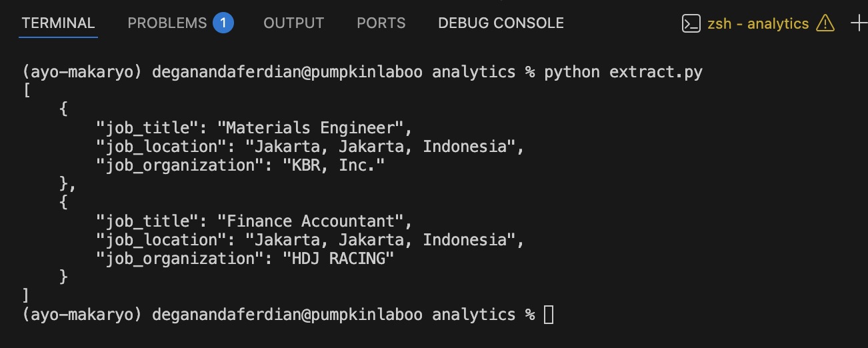Image resolution: width=868 pixels, height=348 pixels.
Task: Open the OUTPUT tab
Action: [293, 23]
